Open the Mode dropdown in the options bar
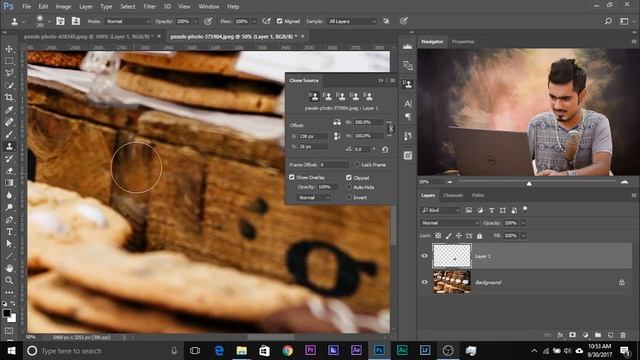 click(128, 21)
